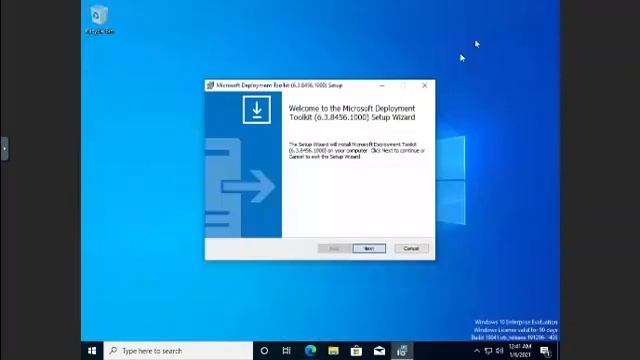Open File Explorer from the taskbar
Screen dimensions: 640x360
(333, 351)
